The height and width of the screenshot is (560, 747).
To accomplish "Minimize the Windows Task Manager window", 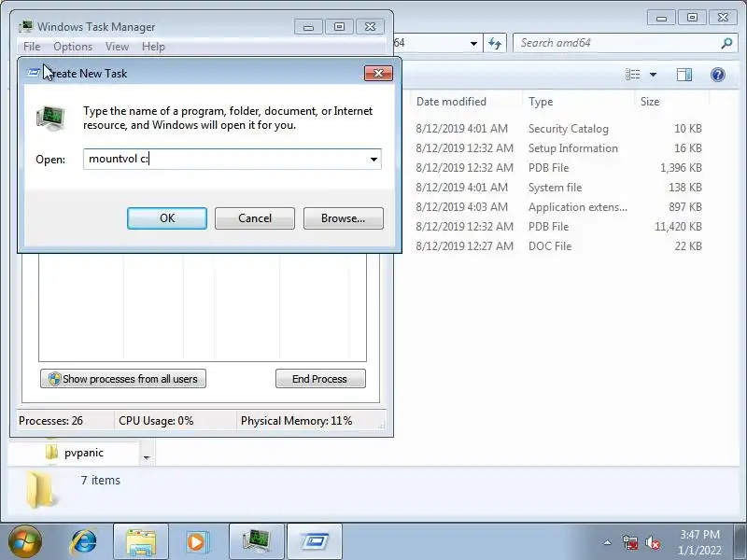I will (308, 27).
